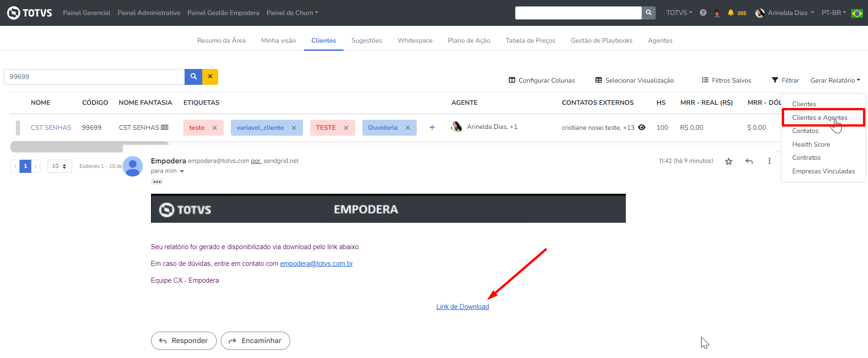Open the rows-per-page selector showing 10
Image resolution: width=868 pixels, height=358 pixels.
coord(59,166)
